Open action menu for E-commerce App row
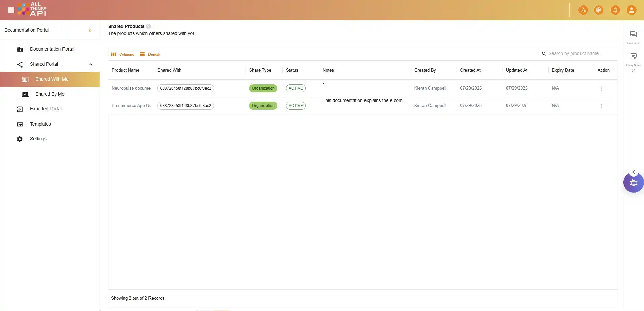The height and width of the screenshot is (311, 644). tap(601, 106)
